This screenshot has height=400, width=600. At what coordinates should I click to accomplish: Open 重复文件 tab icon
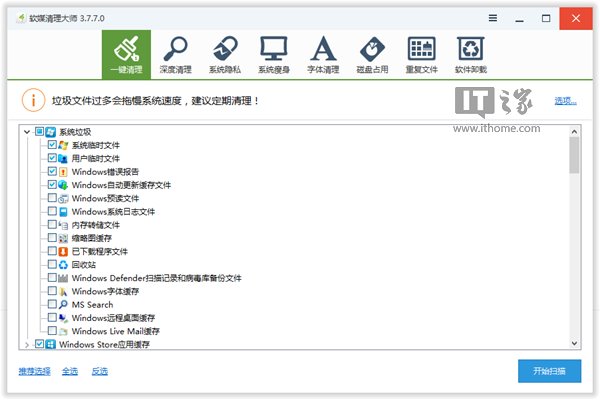pyautogui.click(x=421, y=55)
